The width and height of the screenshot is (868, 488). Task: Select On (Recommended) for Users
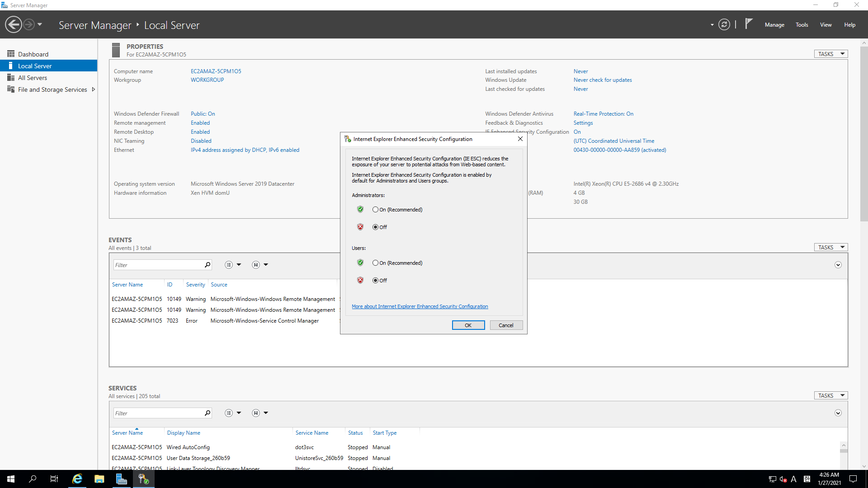pos(375,263)
